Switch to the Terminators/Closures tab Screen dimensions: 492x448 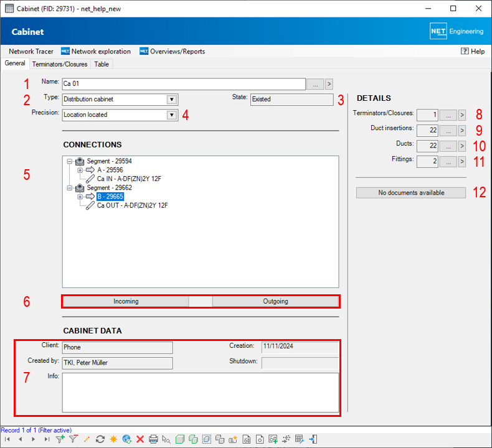[60, 64]
